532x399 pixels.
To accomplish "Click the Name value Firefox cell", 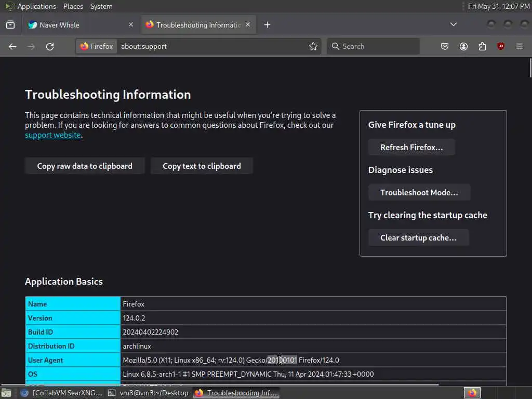I will 313,304.
